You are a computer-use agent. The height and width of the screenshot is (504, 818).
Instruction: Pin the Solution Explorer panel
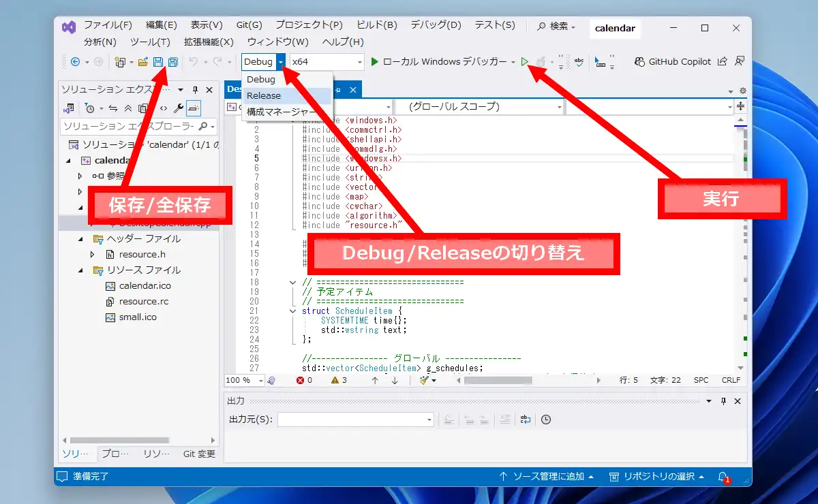pyautogui.click(x=195, y=90)
